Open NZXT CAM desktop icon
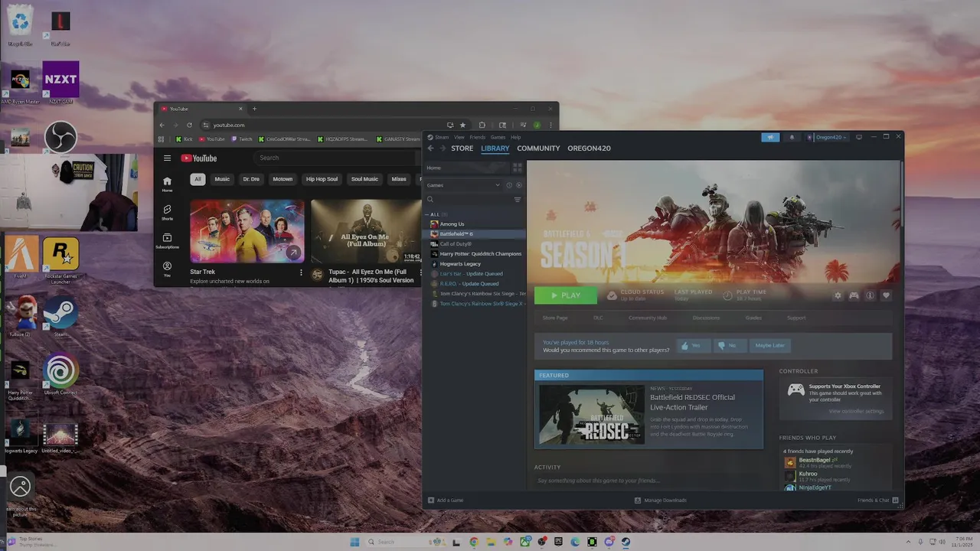Screen dimensions: 980x551 pos(60,83)
